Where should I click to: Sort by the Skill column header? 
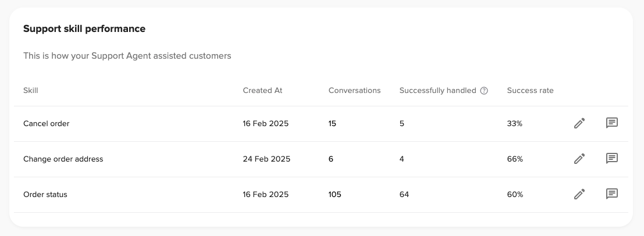[x=30, y=91]
